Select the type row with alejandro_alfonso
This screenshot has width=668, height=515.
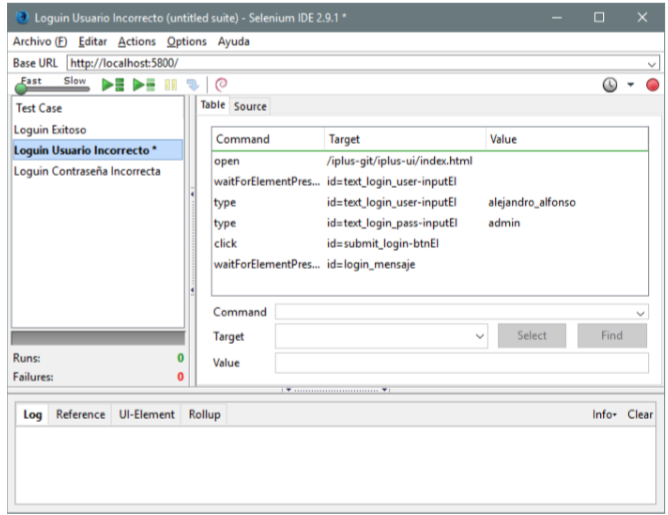430,202
